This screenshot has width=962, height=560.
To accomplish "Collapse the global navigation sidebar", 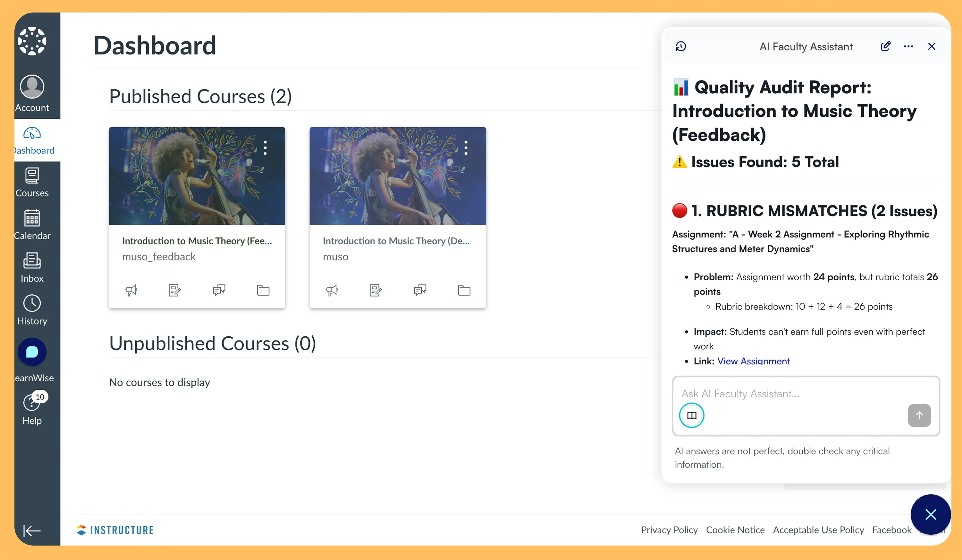I will tap(32, 530).
